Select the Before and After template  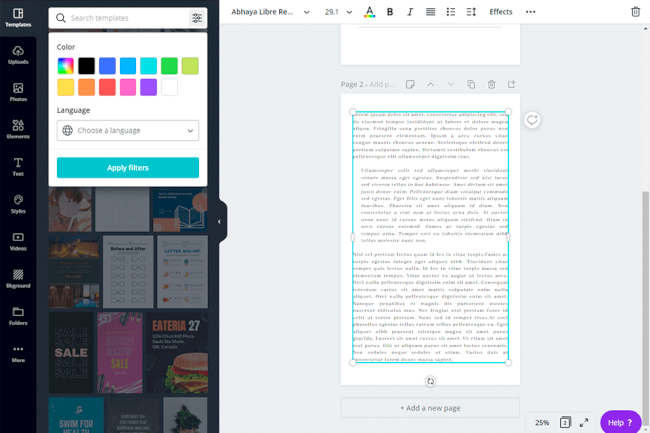pos(128,272)
